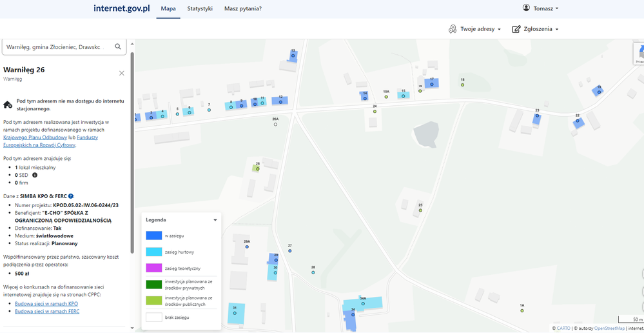The width and height of the screenshot is (644, 333).
Task: Click address point 18 on the map
Action: coord(462,85)
